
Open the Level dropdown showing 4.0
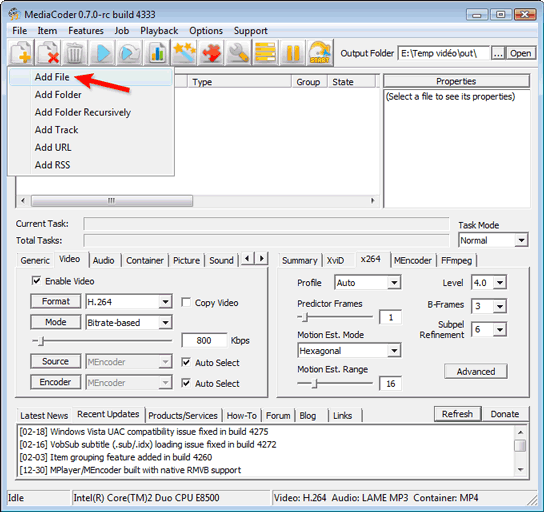(x=488, y=283)
